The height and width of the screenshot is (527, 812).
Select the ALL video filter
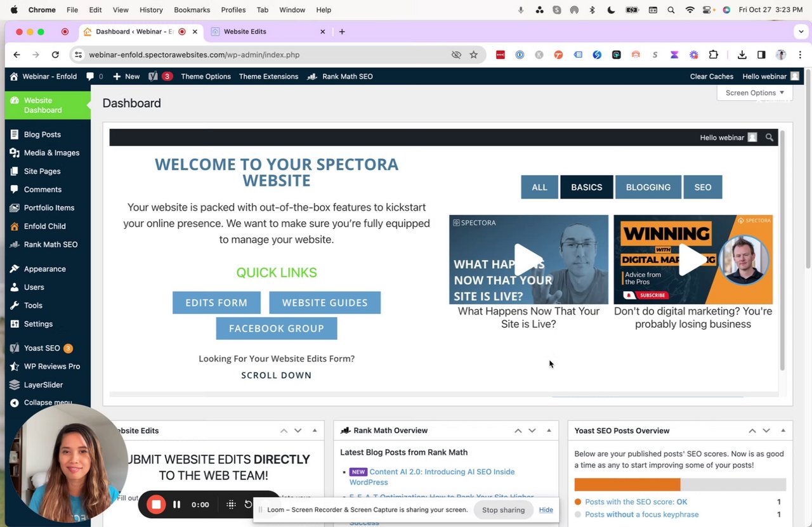tap(539, 187)
